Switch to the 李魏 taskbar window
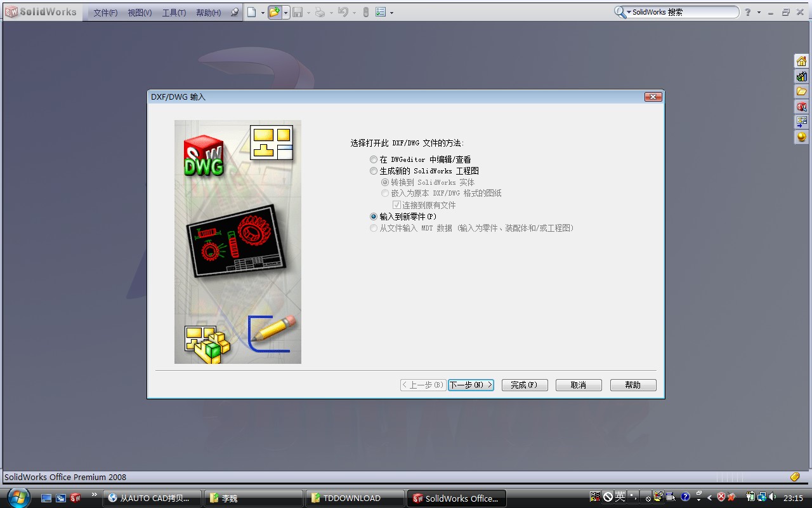812x508 pixels. click(253, 498)
